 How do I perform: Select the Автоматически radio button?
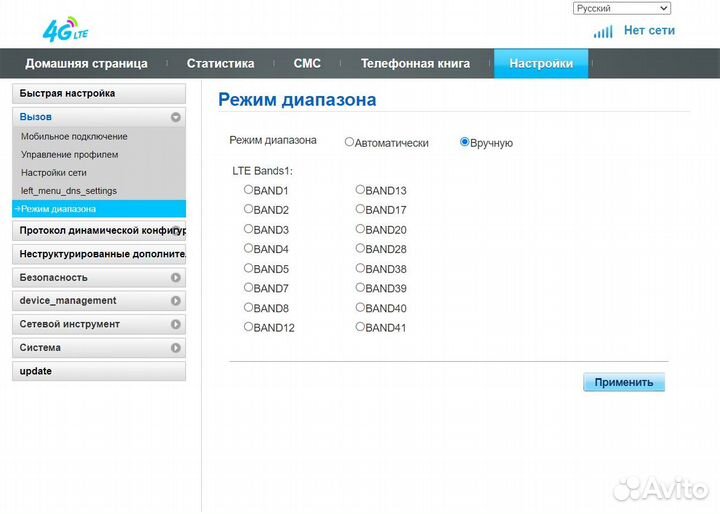point(349,142)
